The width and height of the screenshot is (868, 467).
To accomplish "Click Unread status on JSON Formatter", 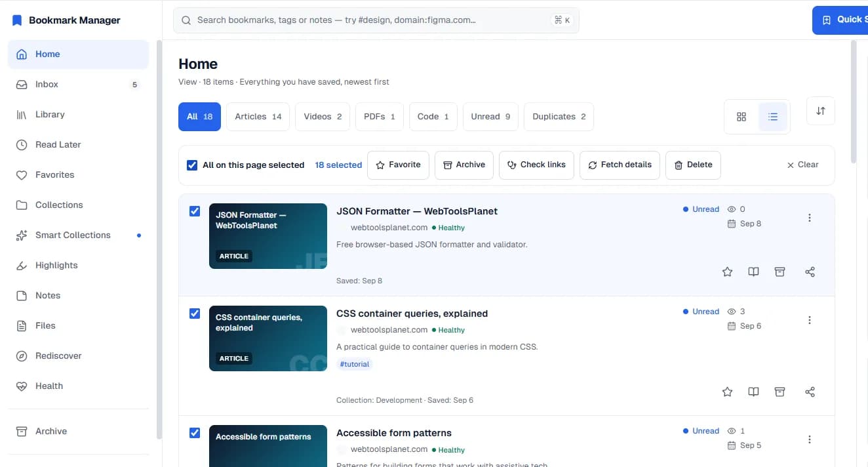I will point(701,209).
